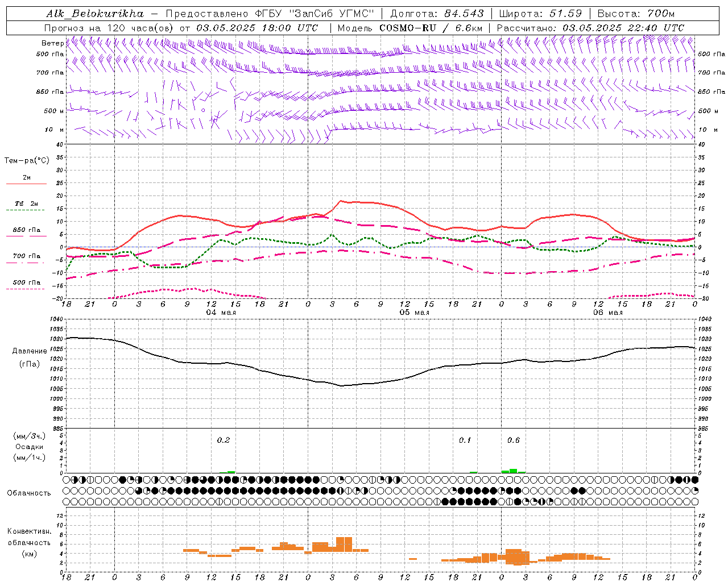Click the '(мм/3ч.)' precipitation unit label

(x=29, y=436)
